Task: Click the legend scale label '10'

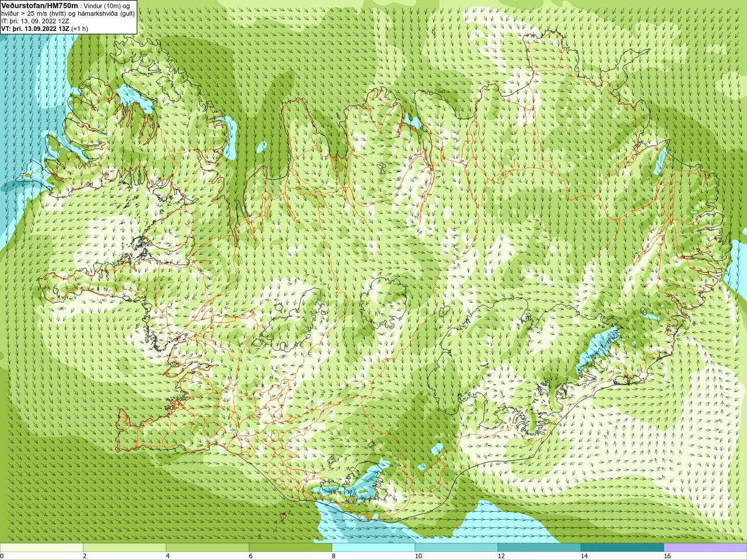Action: [x=418, y=556]
